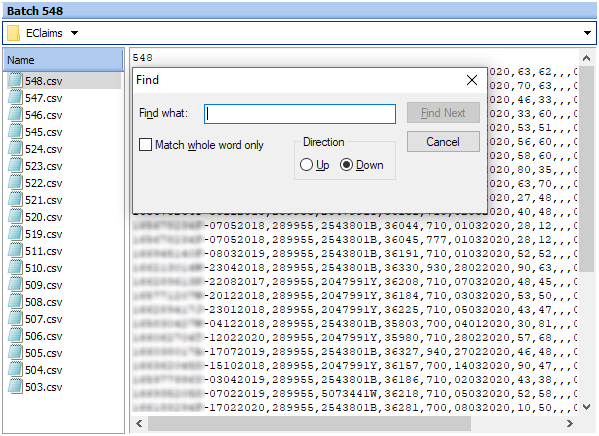The height and width of the screenshot is (436, 599).
Task: Click the 524.csv file icon
Action: 15,149
